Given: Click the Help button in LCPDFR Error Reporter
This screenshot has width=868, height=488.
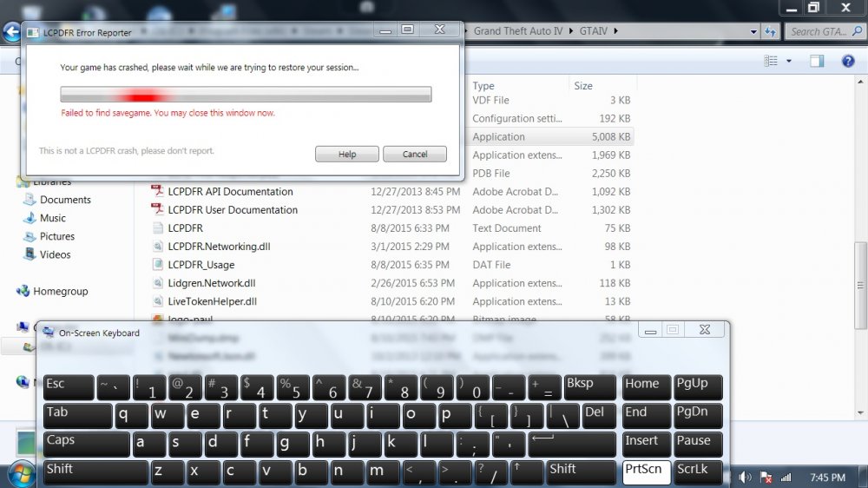Looking at the screenshot, I should tap(347, 154).
